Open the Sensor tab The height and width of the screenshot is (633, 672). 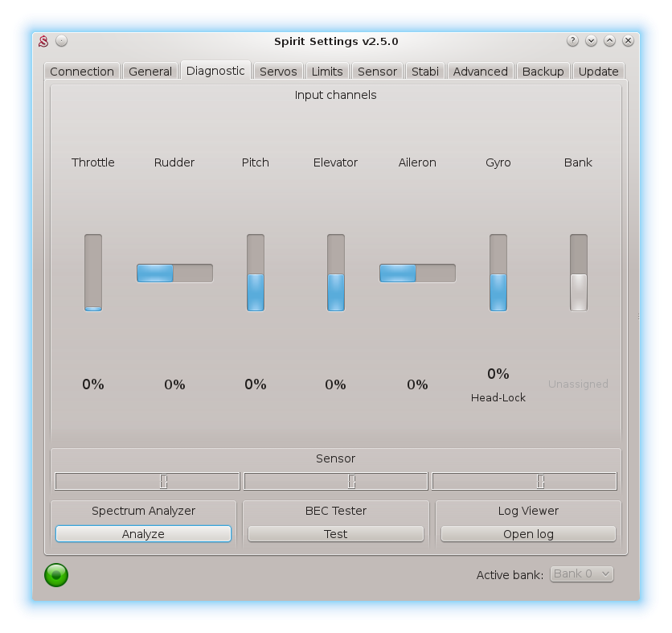[x=377, y=72]
